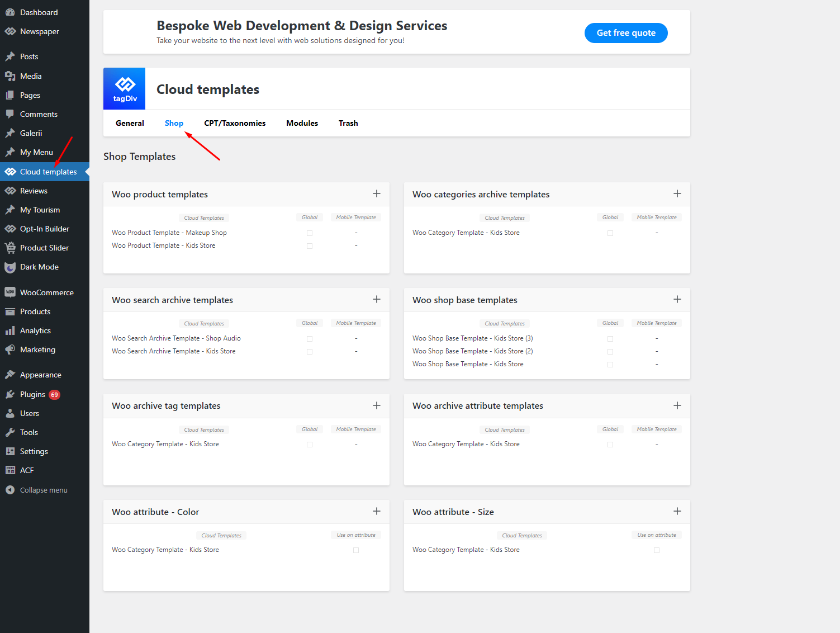Add new Woo archive attribute template plus

click(x=677, y=405)
